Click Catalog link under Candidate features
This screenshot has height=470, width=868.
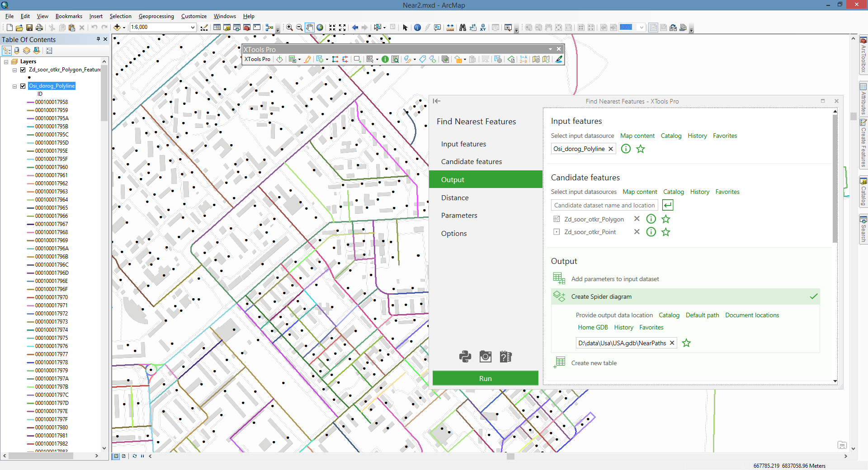pyautogui.click(x=673, y=192)
